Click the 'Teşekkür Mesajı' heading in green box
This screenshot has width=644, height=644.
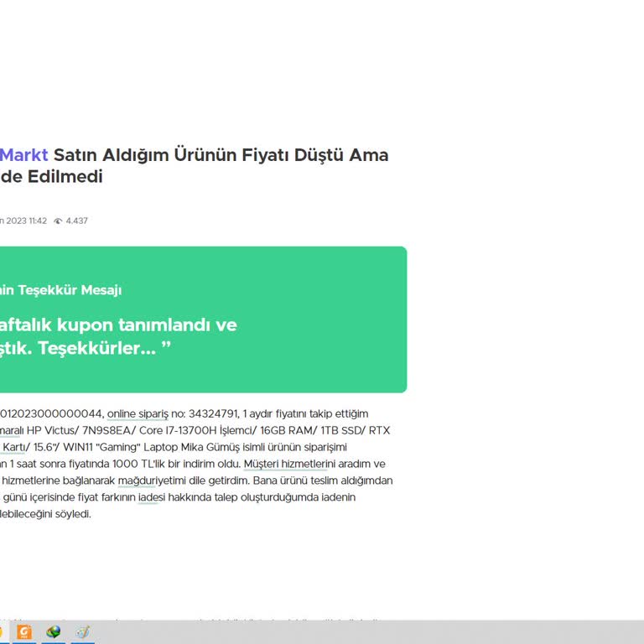coord(70,290)
